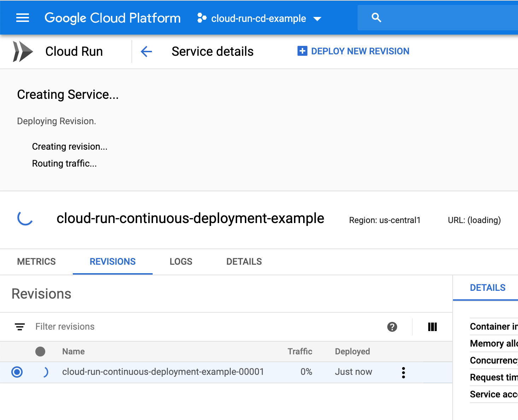The height and width of the screenshot is (420, 518).
Task: Click the search magnifier icon
Action: (x=377, y=18)
